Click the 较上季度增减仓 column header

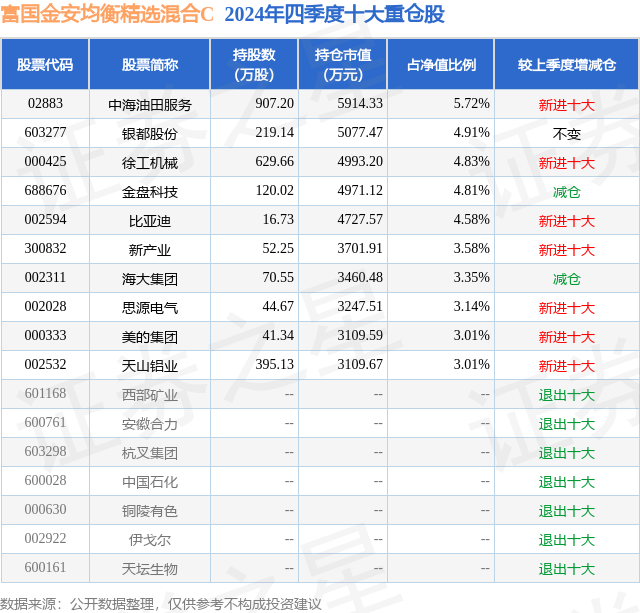coord(567,64)
